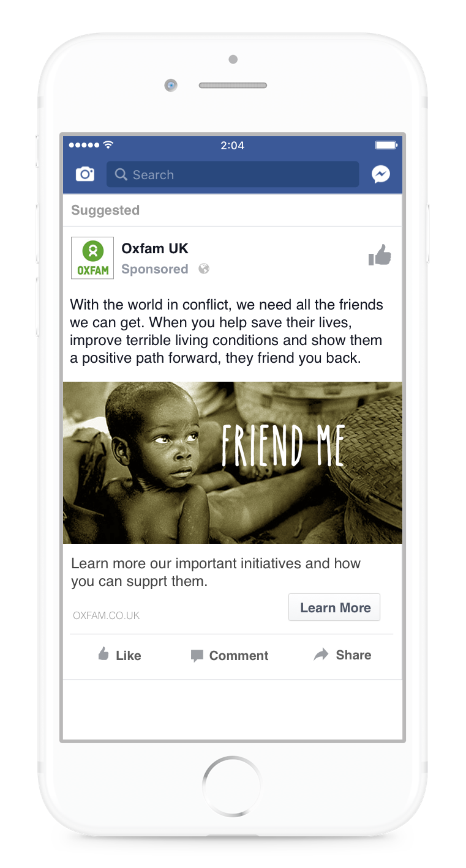Image resolution: width=466 pixels, height=868 pixels.
Task: Open the OXFAM.CO.UK link
Action: (107, 615)
